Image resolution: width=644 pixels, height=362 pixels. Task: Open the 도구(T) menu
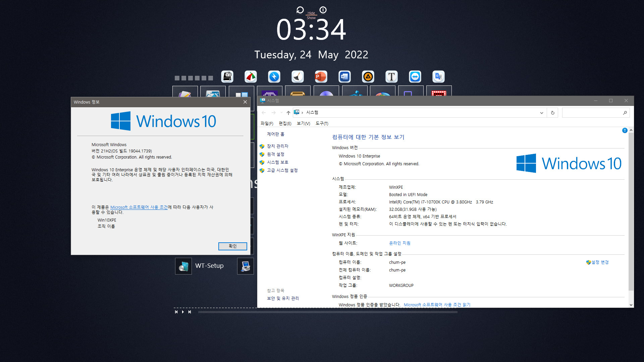tap(322, 124)
